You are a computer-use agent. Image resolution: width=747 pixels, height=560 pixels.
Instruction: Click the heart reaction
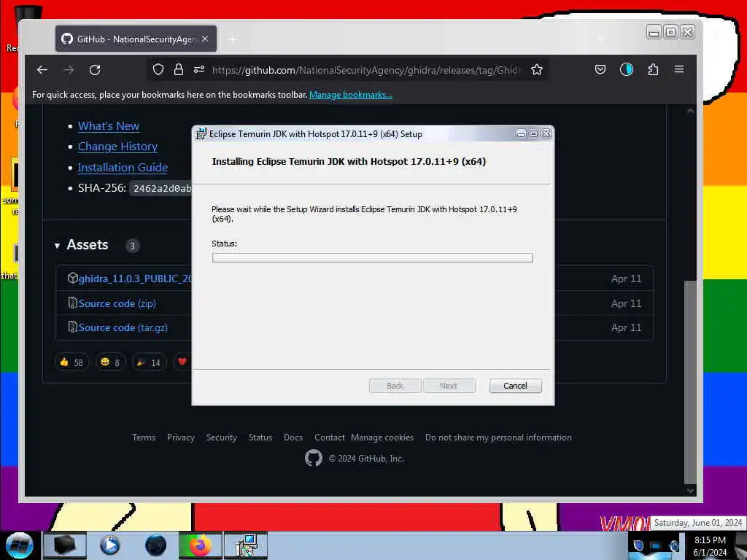[182, 362]
